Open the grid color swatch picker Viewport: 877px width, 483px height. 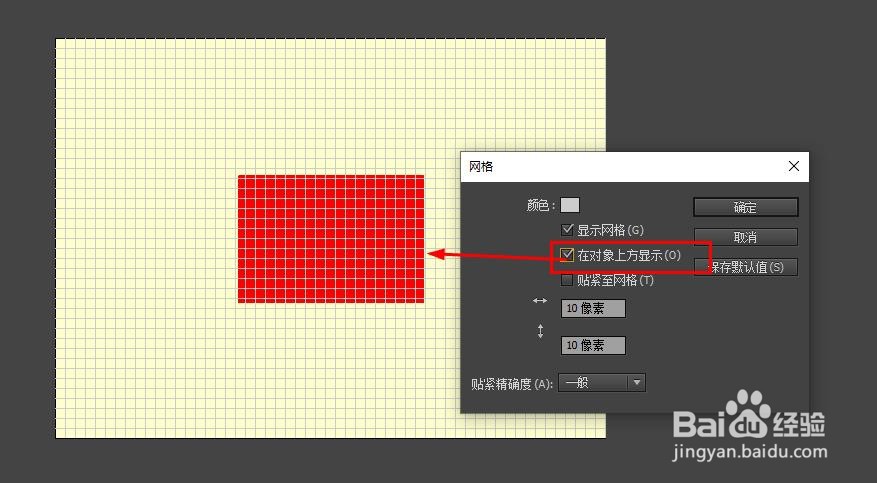pos(570,205)
